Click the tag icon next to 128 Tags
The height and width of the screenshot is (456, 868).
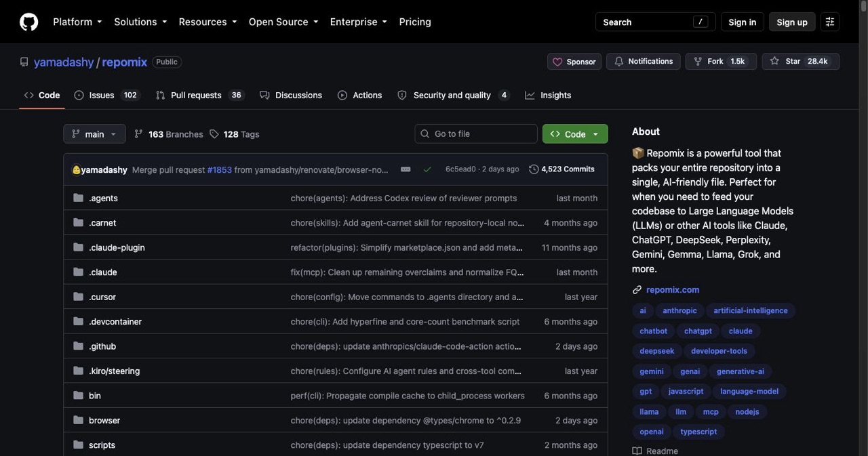[214, 134]
